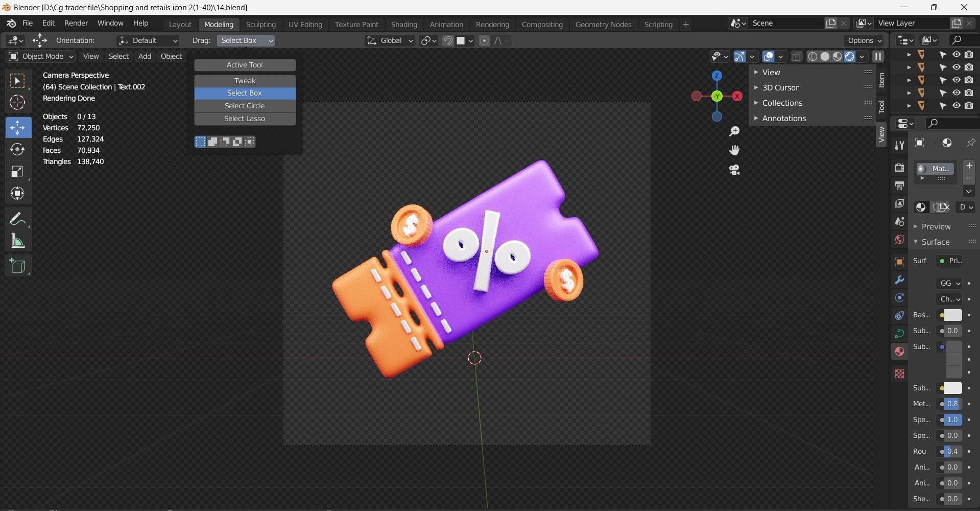Open the Material properties tab
The image size is (980, 511).
click(899, 352)
